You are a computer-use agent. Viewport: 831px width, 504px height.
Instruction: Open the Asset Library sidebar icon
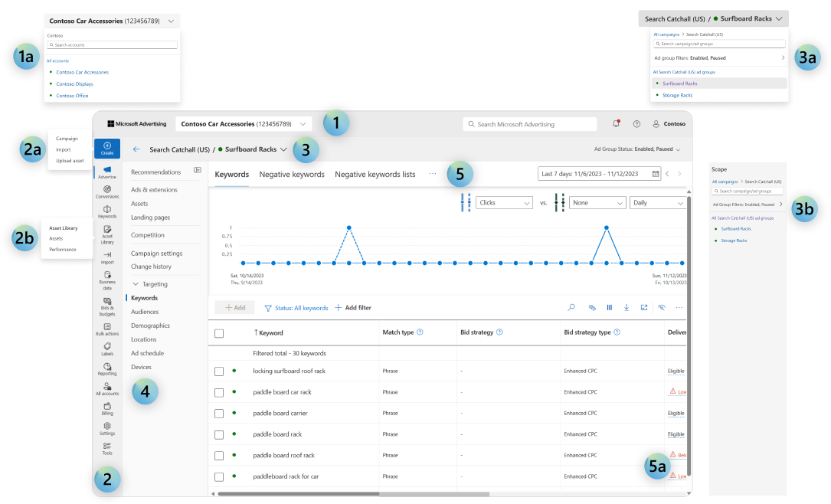(107, 235)
